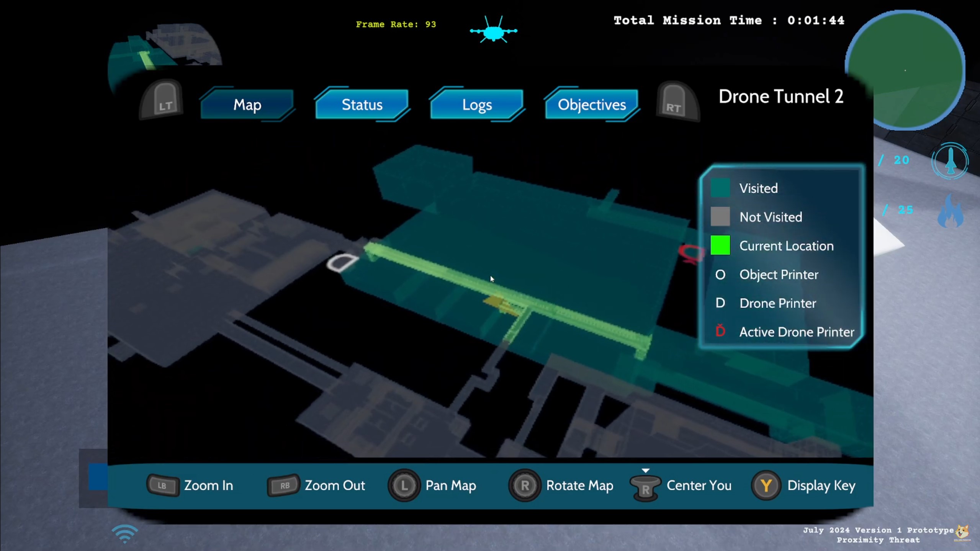The height and width of the screenshot is (551, 980).
Task: Click the O Object Printer legend symbol
Action: click(720, 275)
